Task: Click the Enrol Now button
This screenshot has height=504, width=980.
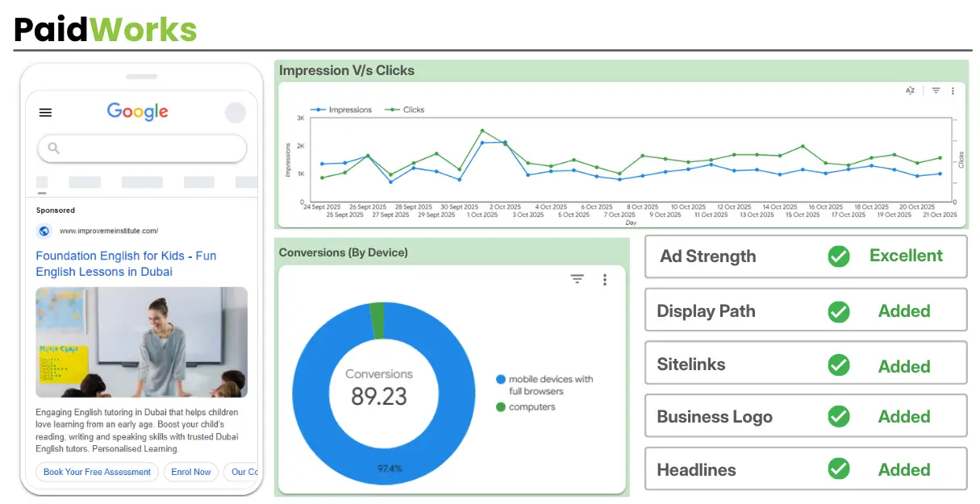Action: point(190,472)
